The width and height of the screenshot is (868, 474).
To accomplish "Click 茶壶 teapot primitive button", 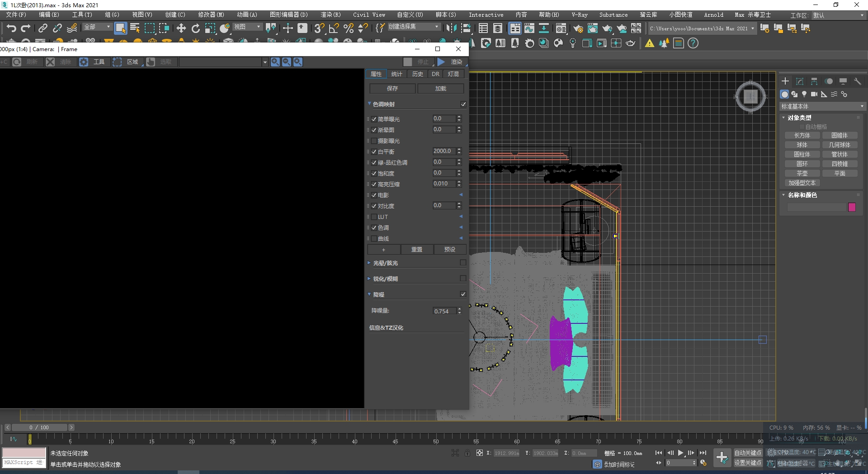I will (x=802, y=174).
